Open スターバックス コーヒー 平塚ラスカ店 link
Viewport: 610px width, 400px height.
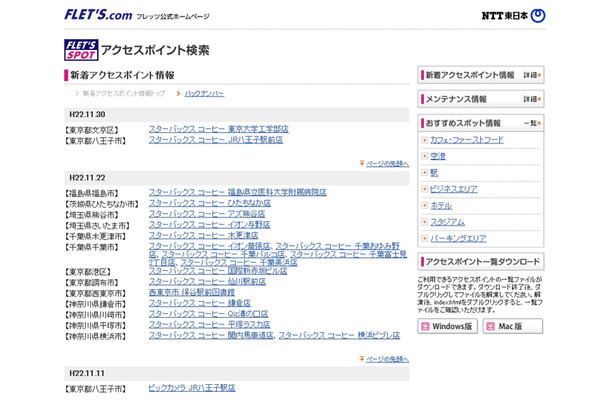point(209,325)
